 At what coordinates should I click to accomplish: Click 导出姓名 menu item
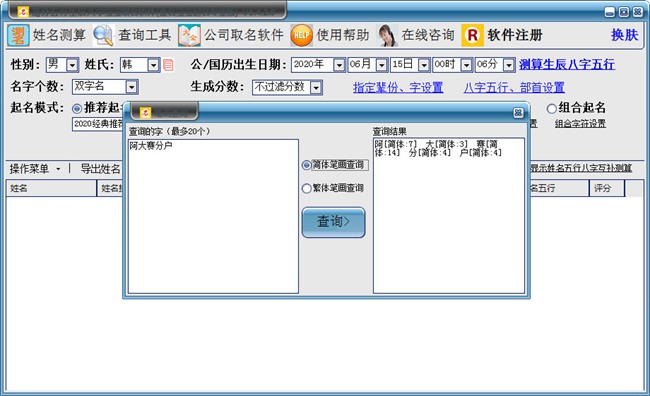(x=100, y=169)
